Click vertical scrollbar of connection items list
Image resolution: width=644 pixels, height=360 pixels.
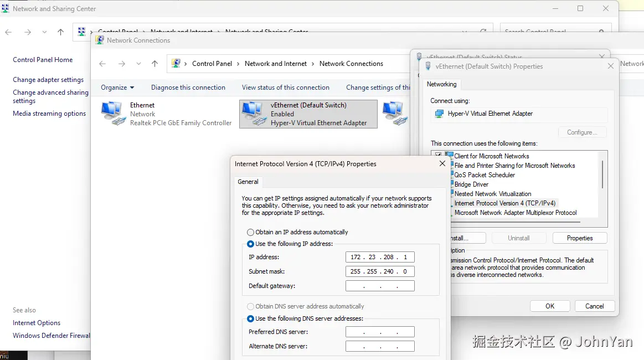pyautogui.click(x=602, y=174)
